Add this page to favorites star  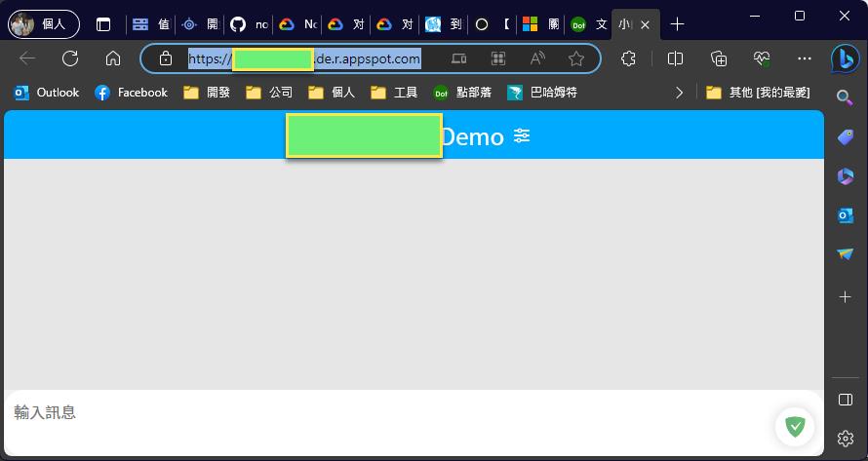576,58
